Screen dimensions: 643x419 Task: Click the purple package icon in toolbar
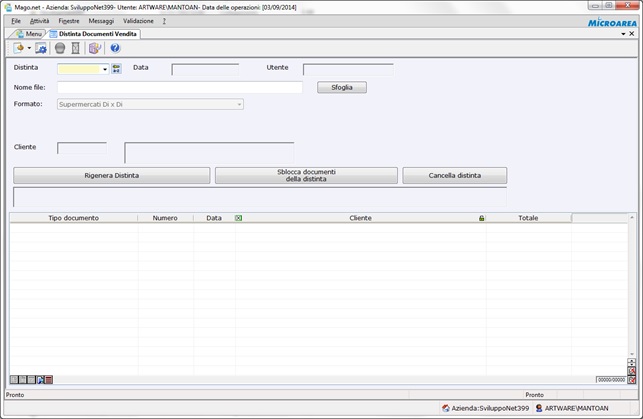coord(95,48)
